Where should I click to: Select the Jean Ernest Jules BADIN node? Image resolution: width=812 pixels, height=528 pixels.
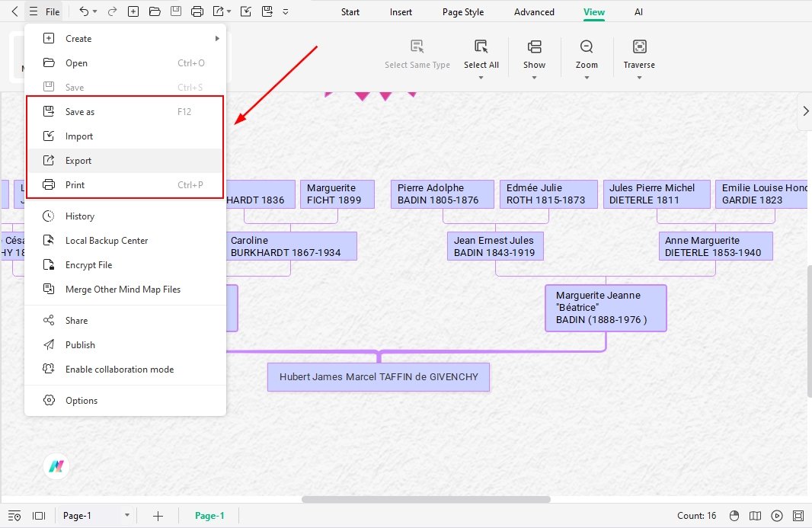(x=495, y=246)
